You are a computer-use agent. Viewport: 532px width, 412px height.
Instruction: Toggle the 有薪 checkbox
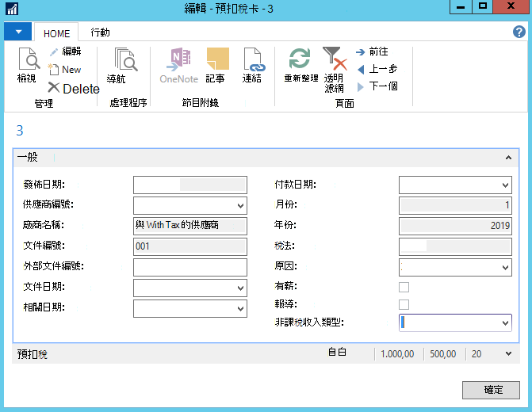(x=404, y=287)
